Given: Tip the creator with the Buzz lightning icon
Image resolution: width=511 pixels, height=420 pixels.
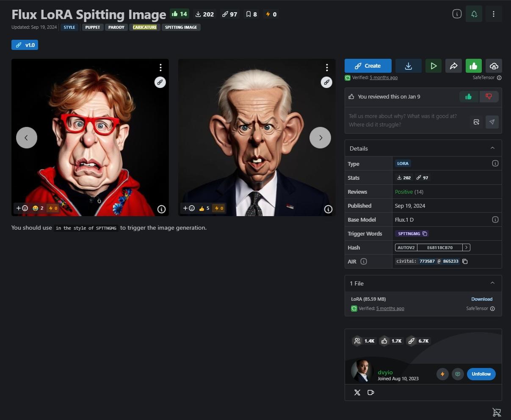Looking at the screenshot, I should click(442, 374).
